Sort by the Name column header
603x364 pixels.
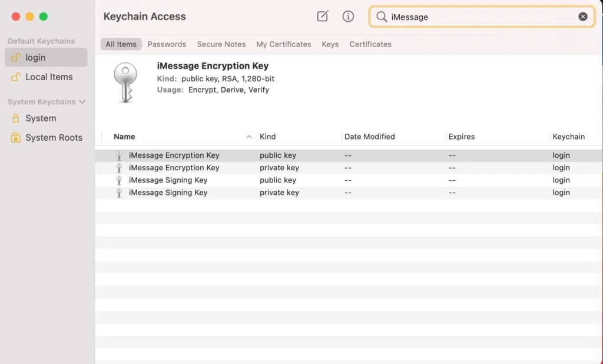pos(124,137)
